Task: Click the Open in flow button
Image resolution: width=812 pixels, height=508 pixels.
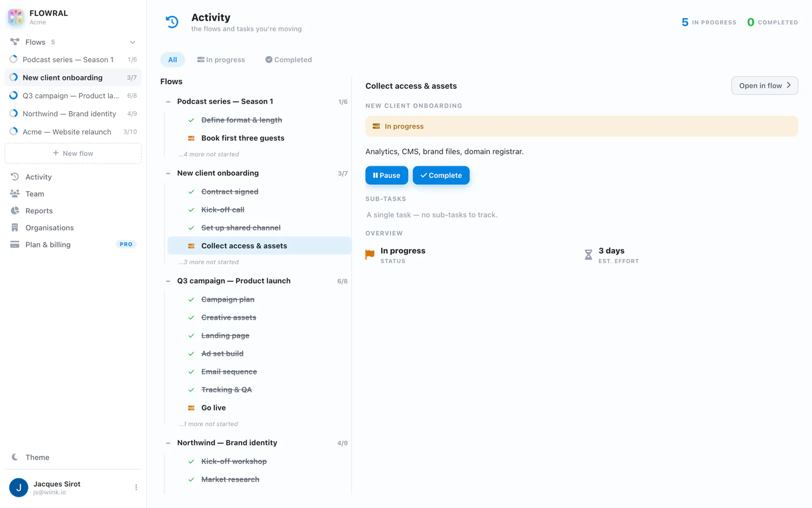Action: pos(764,85)
